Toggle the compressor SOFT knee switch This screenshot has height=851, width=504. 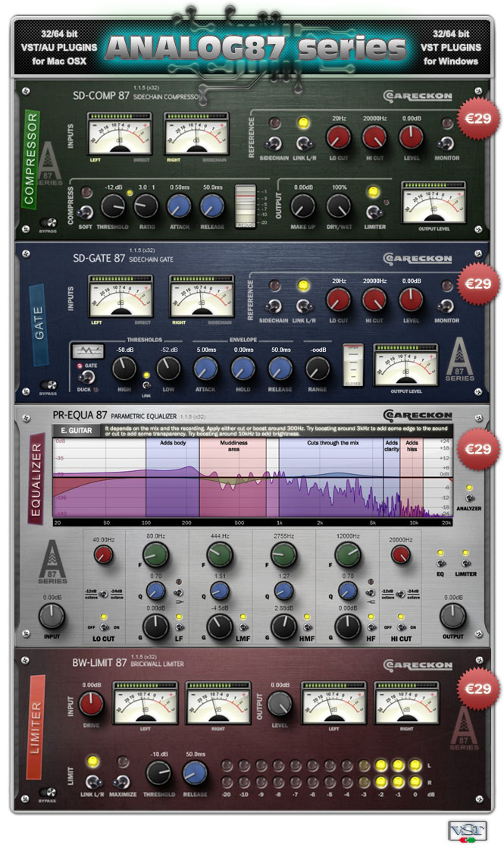[86, 212]
